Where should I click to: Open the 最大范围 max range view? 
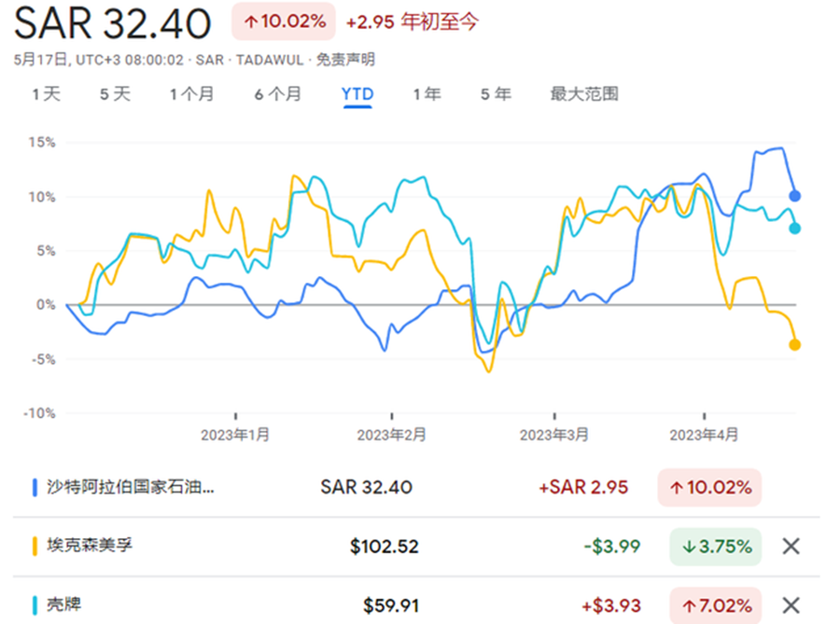pos(584,94)
